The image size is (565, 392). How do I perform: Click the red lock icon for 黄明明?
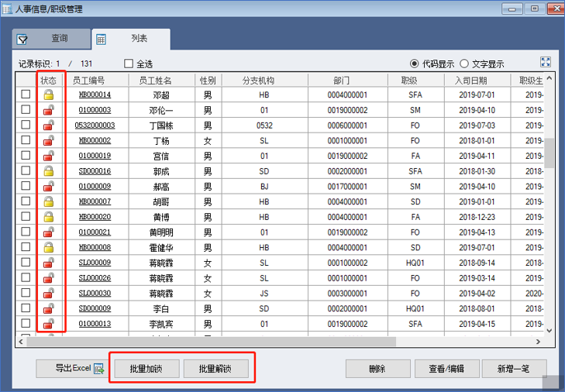[48, 232]
